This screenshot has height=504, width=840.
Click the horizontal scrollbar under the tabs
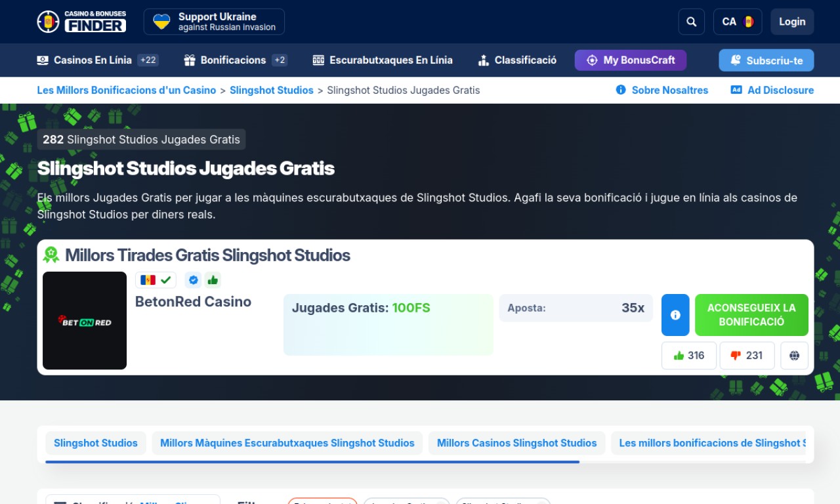click(312, 462)
